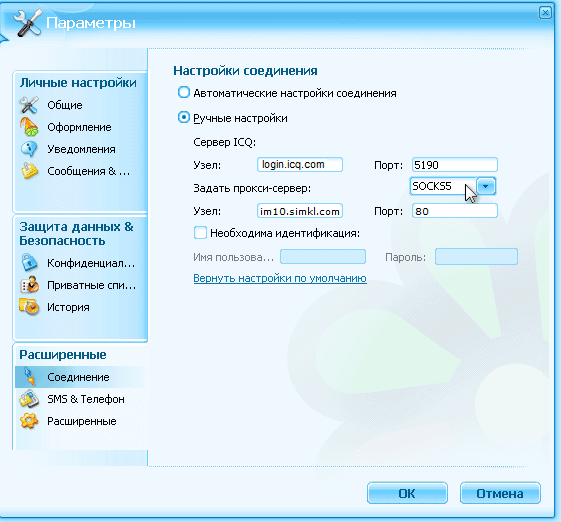Open the Приватные списки icon

(29, 285)
